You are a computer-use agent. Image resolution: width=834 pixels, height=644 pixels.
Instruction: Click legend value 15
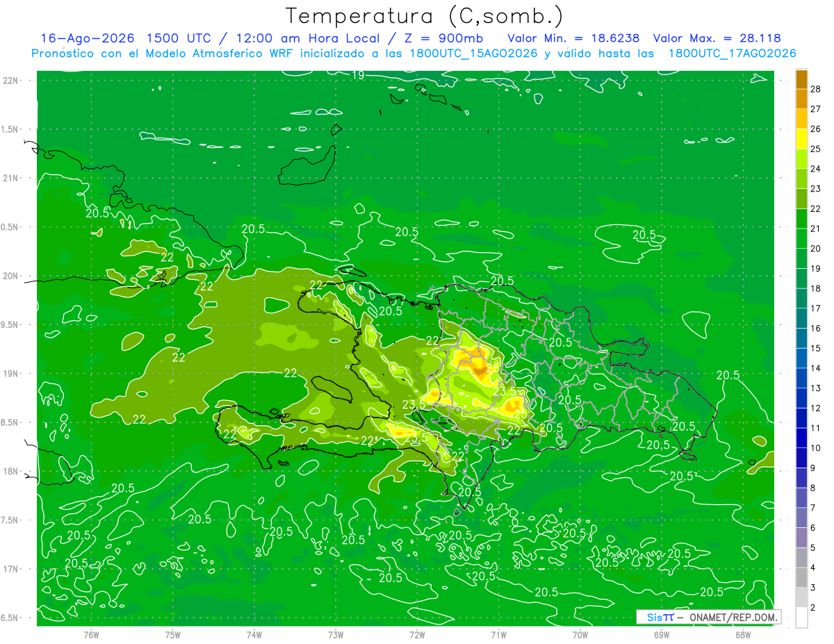point(815,348)
